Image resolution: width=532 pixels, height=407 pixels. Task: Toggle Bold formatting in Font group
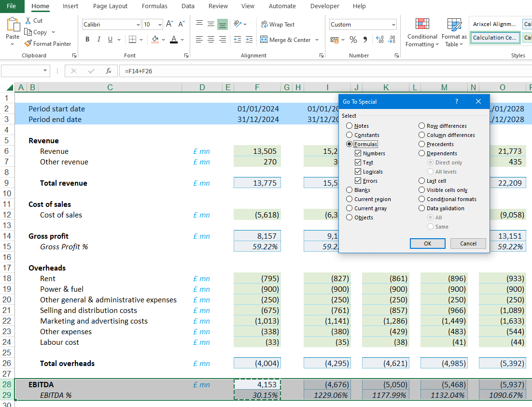click(x=87, y=40)
